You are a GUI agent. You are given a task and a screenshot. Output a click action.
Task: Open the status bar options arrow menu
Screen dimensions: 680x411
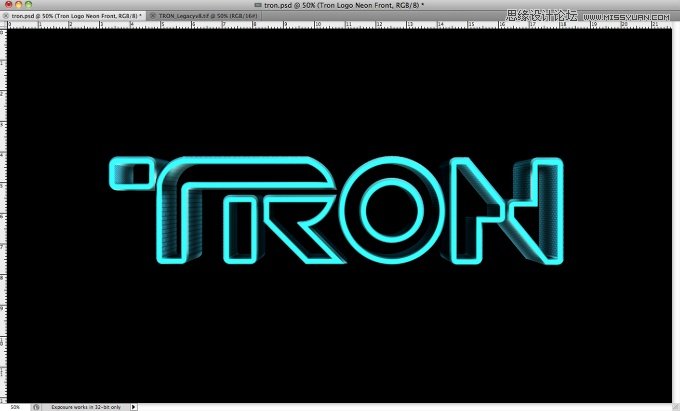pos(134,407)
